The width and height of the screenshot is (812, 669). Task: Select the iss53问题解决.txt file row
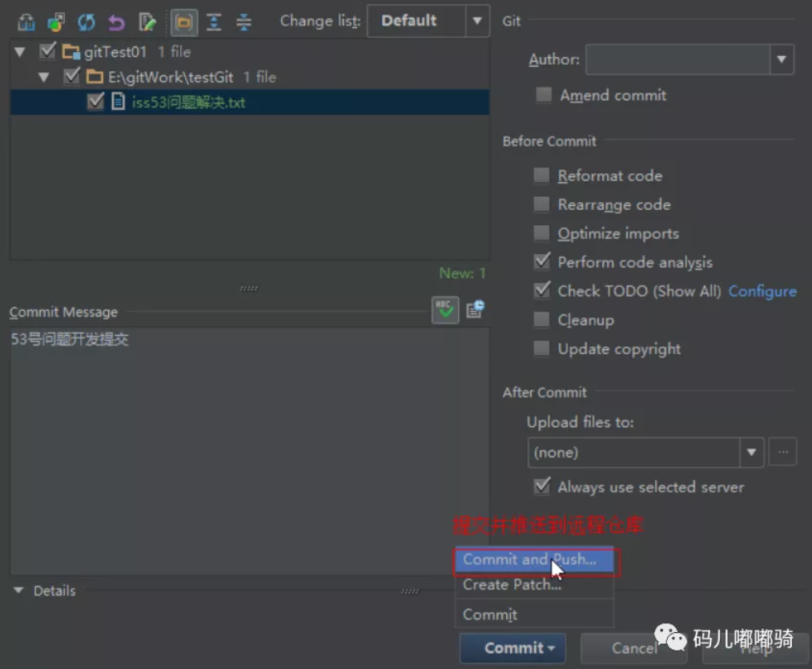tap(250, 102)
